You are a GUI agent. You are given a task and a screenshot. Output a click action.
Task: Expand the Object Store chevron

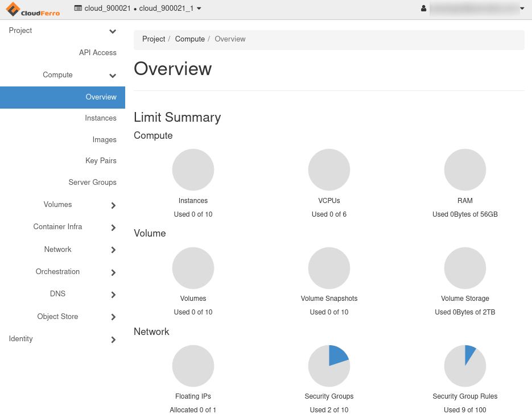[x=113, y=317]
